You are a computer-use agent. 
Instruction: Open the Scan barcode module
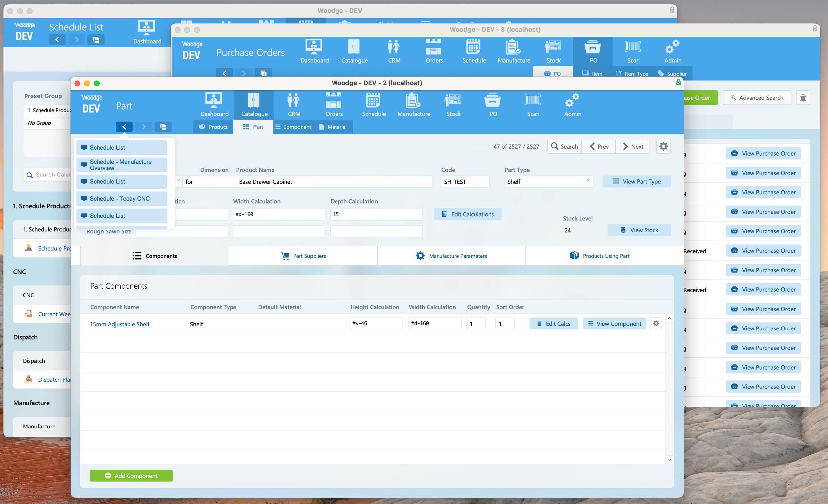point(533,105)
